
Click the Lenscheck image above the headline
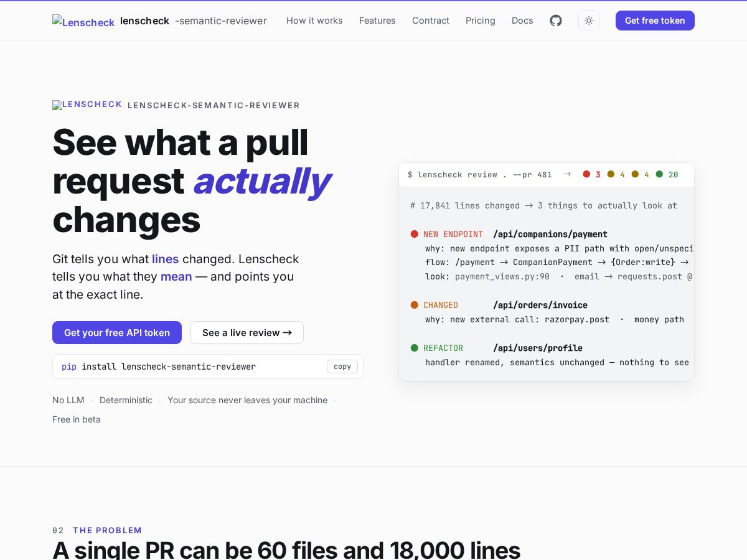(x=87, y=105)
